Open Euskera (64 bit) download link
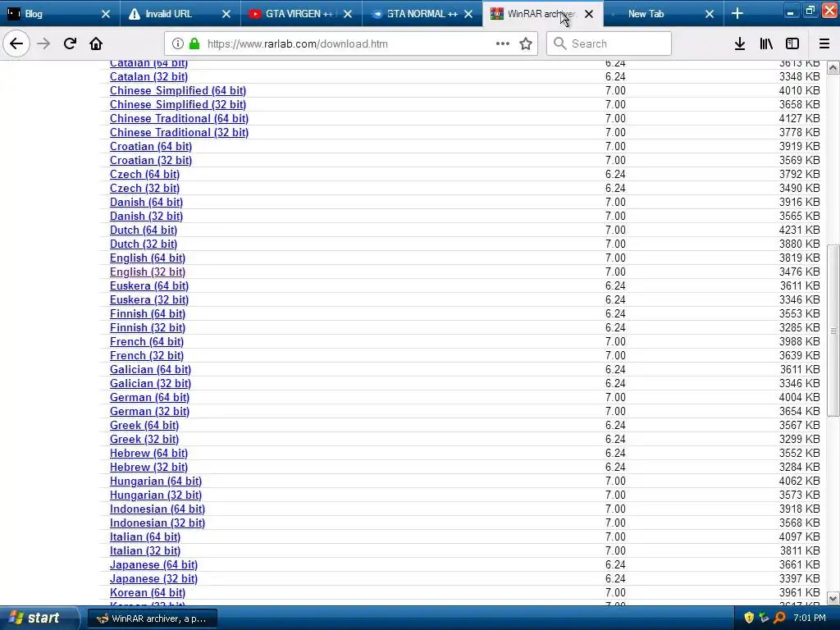840x630 pixels. click(149, 285)
